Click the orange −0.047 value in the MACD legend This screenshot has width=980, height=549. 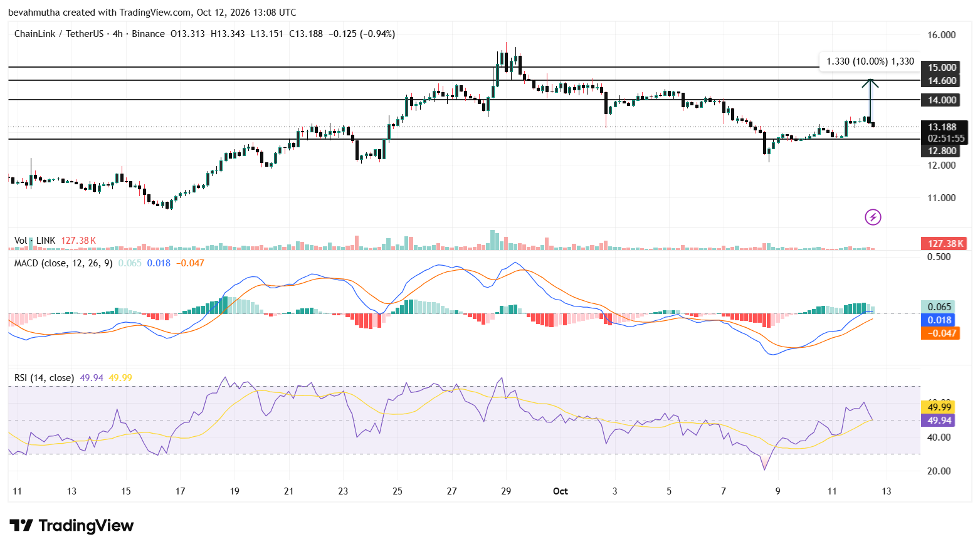click(190, 263)
